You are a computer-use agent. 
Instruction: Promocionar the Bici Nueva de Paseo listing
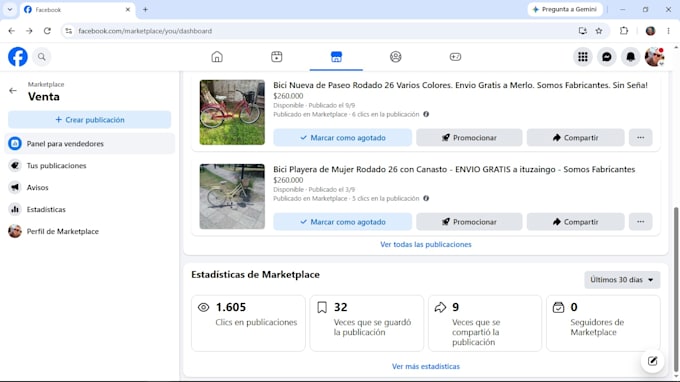pyautogui.click(x=469, y=137)
